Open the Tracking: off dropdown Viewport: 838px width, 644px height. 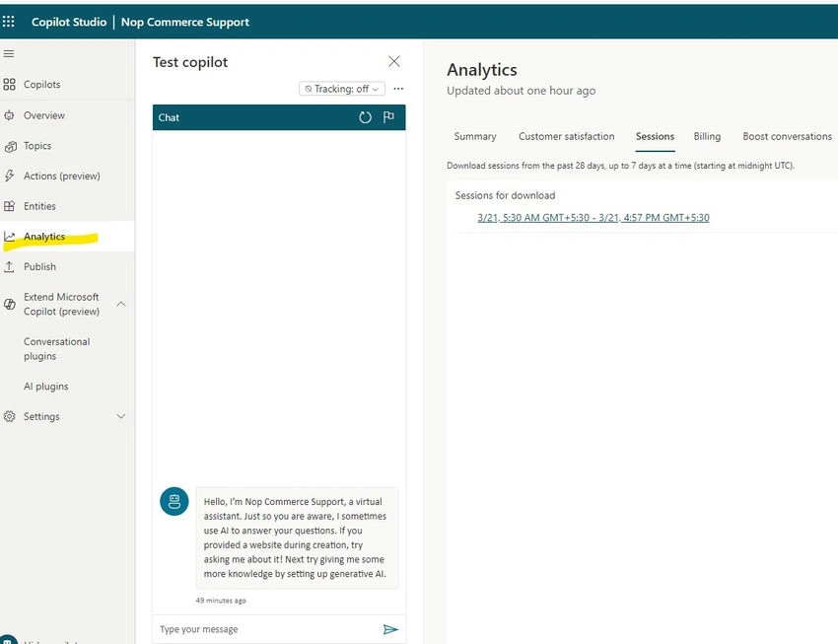pyautogui.click(x=342, y=89)
